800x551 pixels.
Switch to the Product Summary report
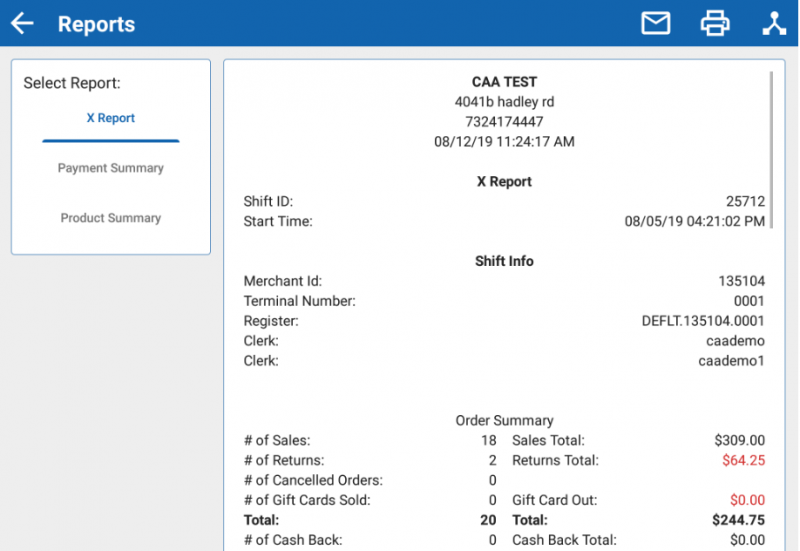pyautogui.click(x=110, y=218)
